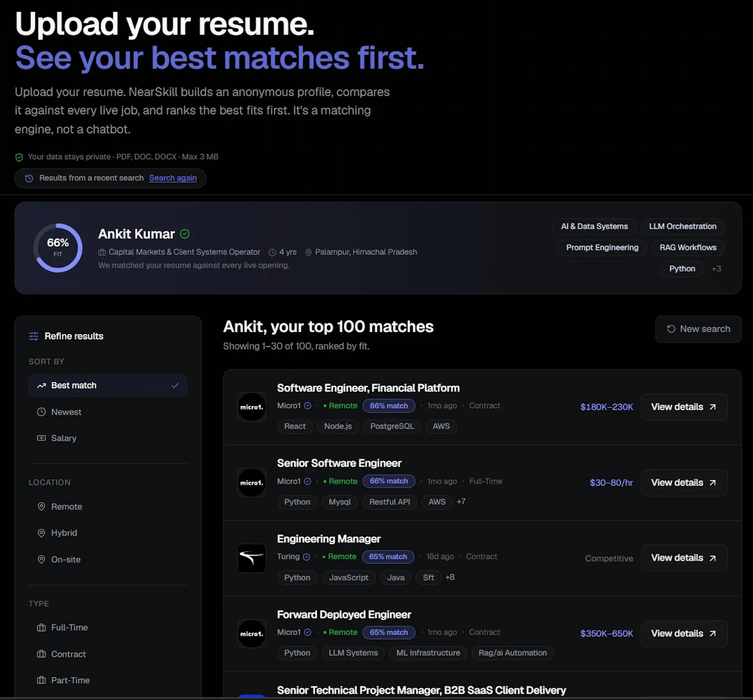
Task: Click the Sft skill tag
Action: (428, 578)
